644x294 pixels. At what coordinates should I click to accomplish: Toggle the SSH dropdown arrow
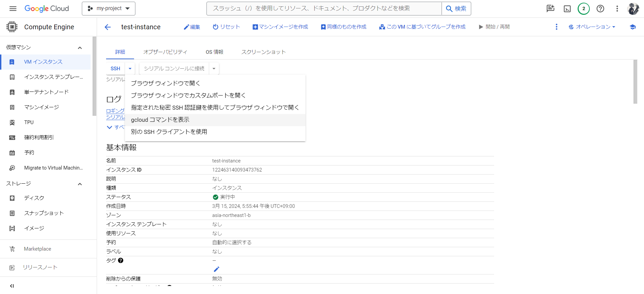point(130,68)
